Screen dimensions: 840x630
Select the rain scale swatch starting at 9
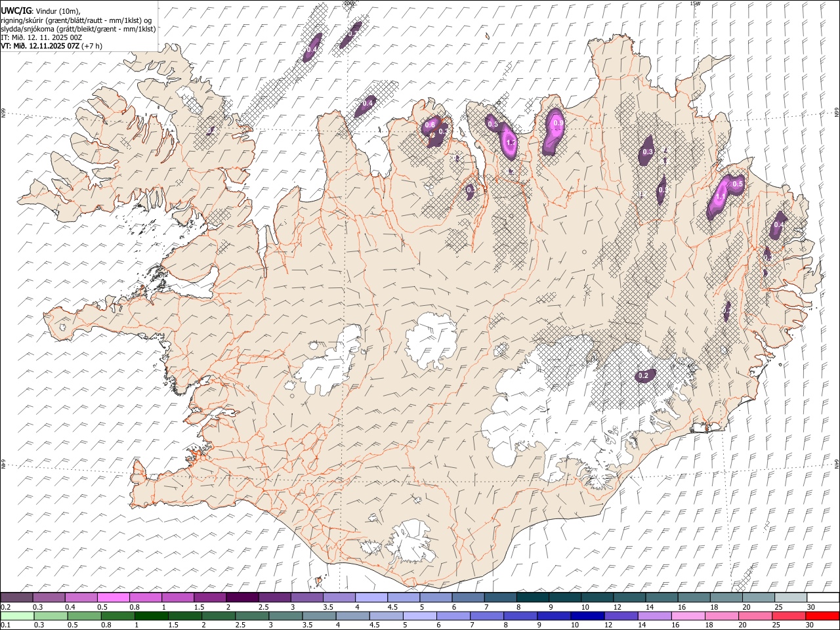[554, 616]
